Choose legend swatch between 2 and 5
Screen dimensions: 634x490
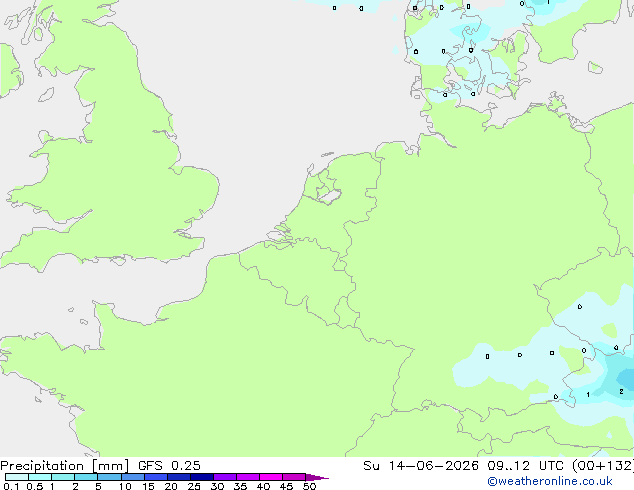click(86, 477)
